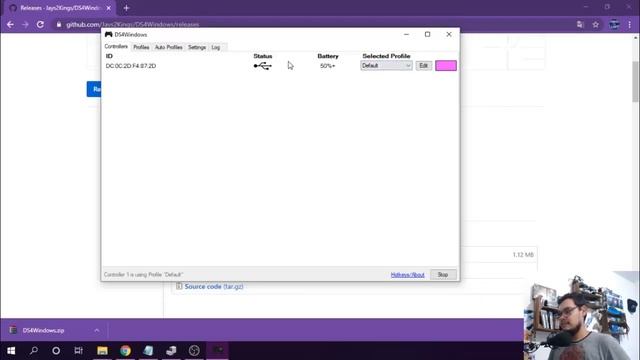The image size is (640, 360).
Task: Open Cortana from the taskbar
Action: click(x=56, y=350)
